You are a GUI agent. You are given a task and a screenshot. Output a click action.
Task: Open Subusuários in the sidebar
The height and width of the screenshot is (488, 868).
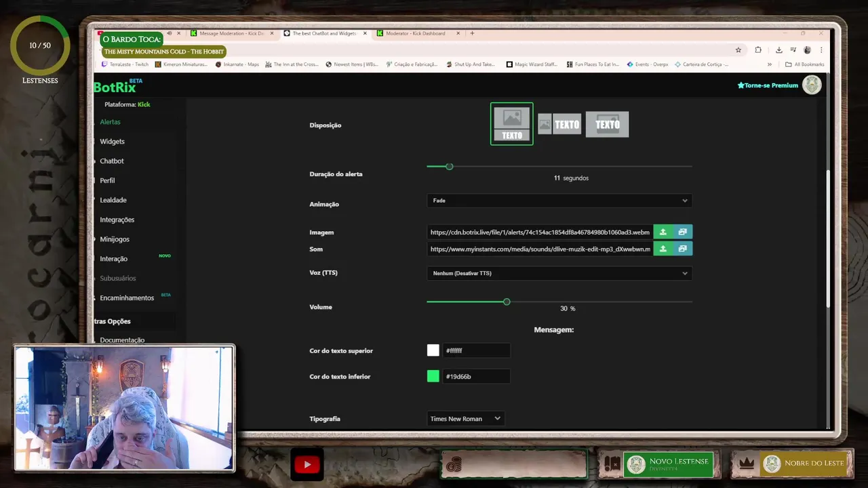pos(118,279)
